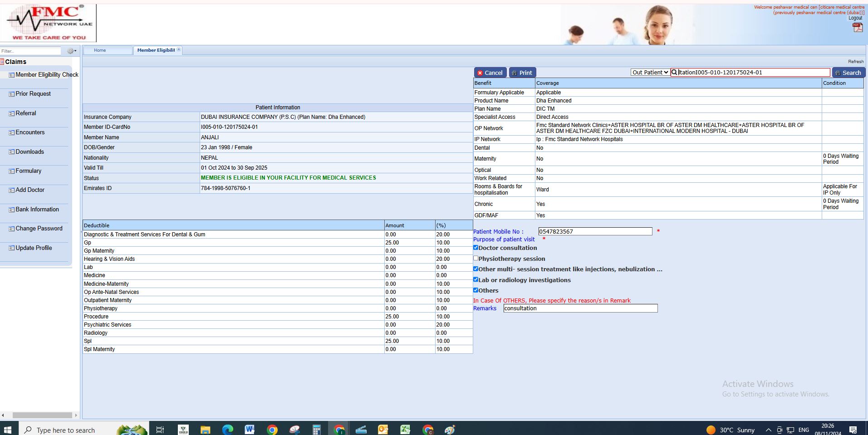The height and width of the screenshot is (435, 868).
Task: Click the Add Doctor sidebar icon
Action: tap(12, 191)
